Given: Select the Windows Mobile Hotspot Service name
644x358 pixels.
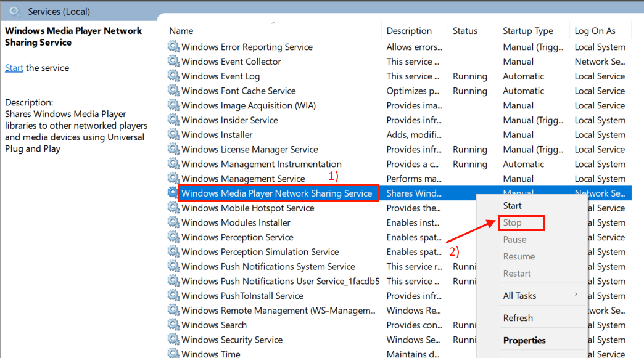Looking at the screenshot, I should 247,208.
